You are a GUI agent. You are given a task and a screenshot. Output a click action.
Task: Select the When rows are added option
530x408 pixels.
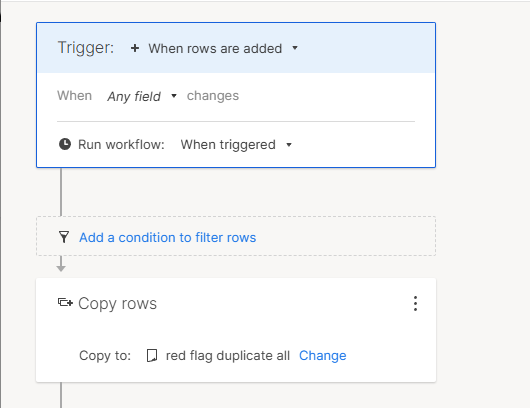(215, 48)
